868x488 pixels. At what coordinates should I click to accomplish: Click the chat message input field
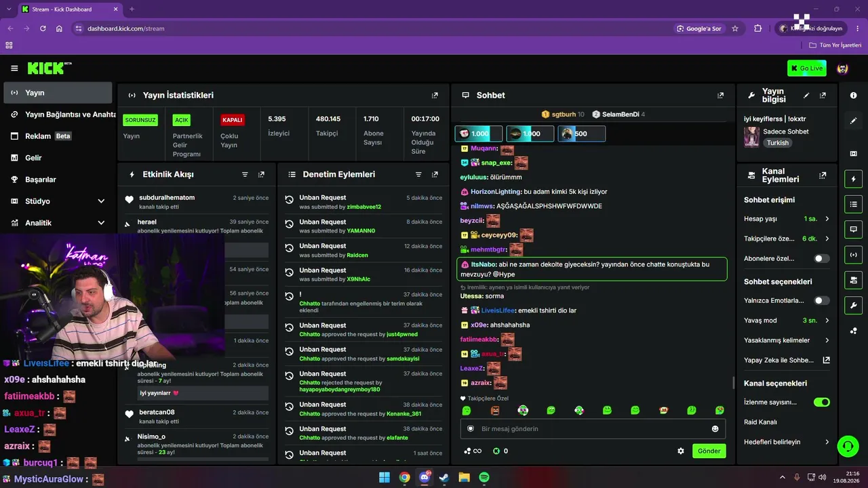click(x=593, y=429)
